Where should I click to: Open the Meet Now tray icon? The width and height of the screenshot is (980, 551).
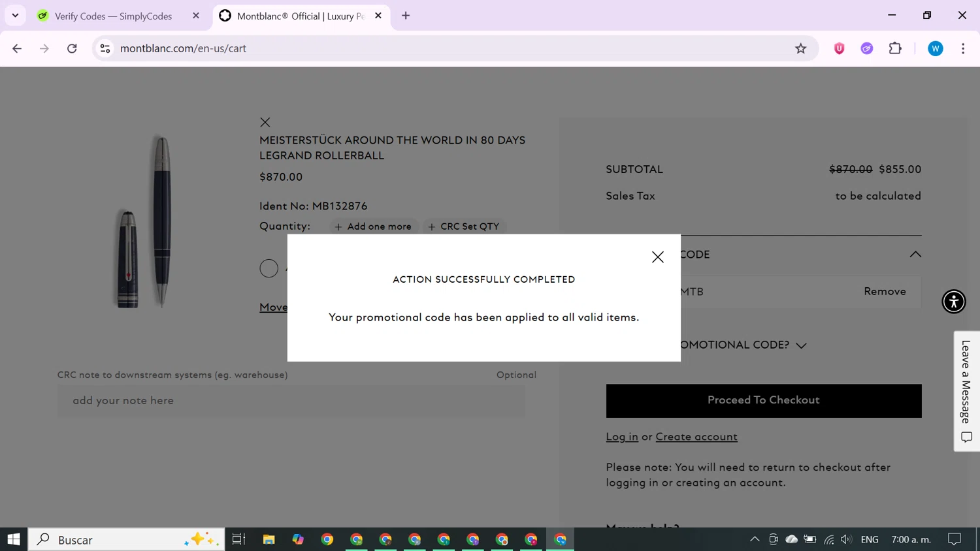pyautogui.click(x=773, y=539)
